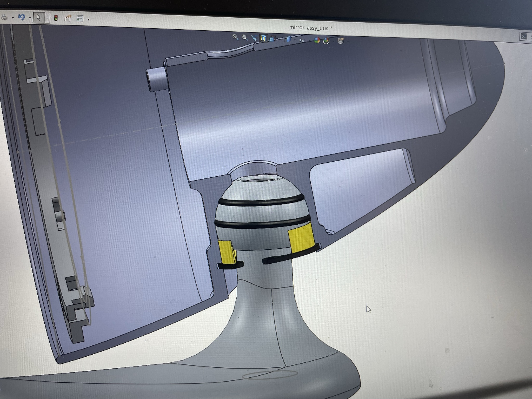Open Hide/Show Items glasses dropdown
This screenshot has width=532, height=399.
tap(302, 40)
